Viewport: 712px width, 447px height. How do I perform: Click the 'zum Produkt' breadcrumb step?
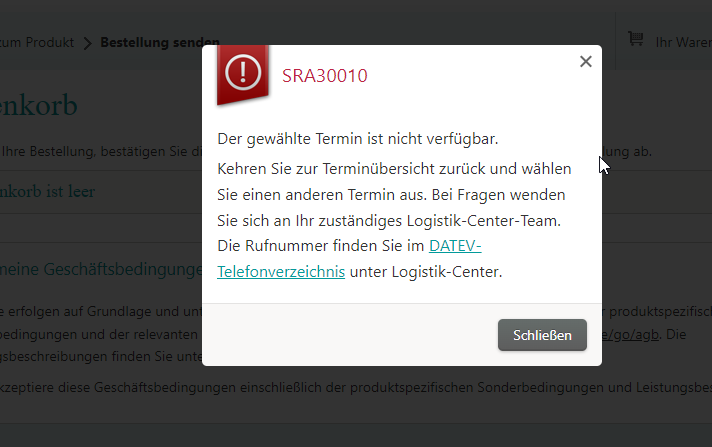pyautogui.click(x=37, y=42)
